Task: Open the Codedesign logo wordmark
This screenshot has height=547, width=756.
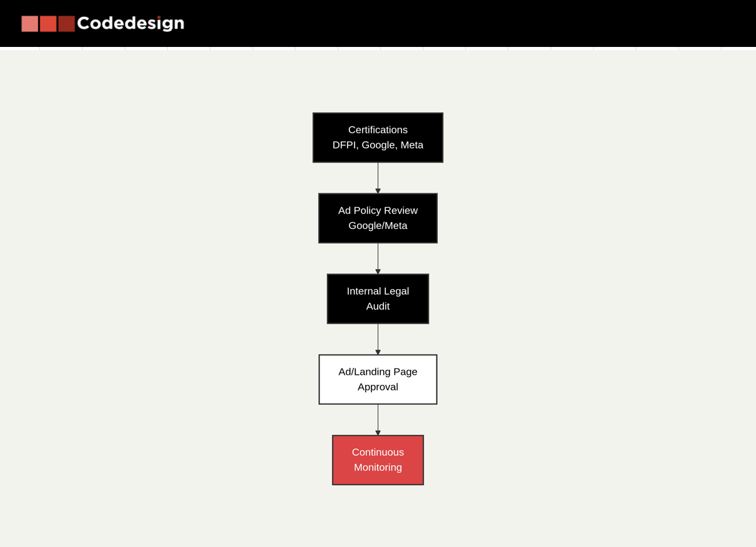Action: pyautogui.click(x=130, y=24)
